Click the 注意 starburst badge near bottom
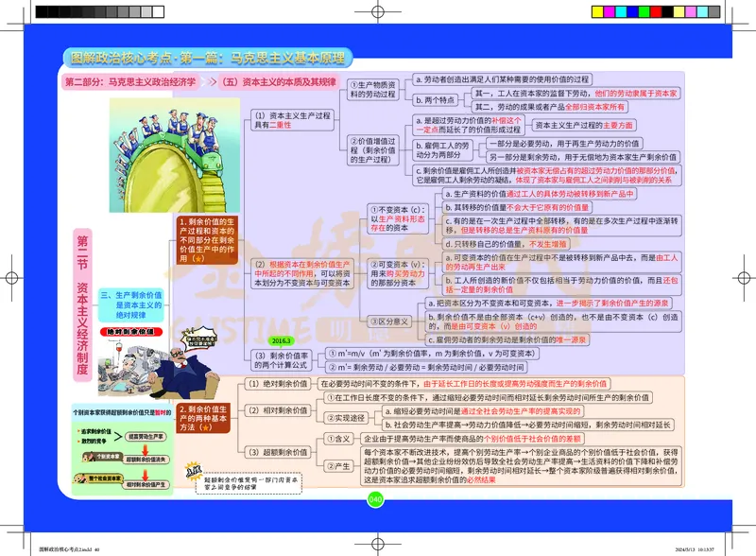Image resolution: width=756 pixels, height=556 pixels. pyautogui.click(x=191, y=471)
